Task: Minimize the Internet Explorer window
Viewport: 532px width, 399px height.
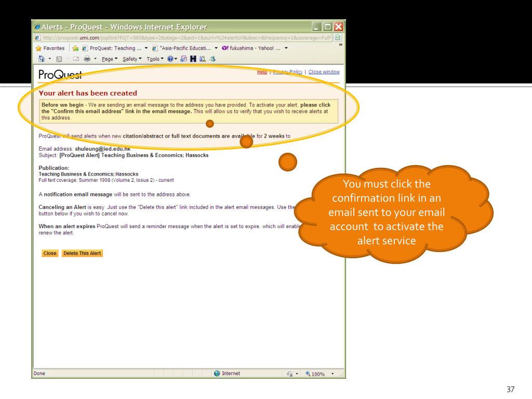Action: 316,26
